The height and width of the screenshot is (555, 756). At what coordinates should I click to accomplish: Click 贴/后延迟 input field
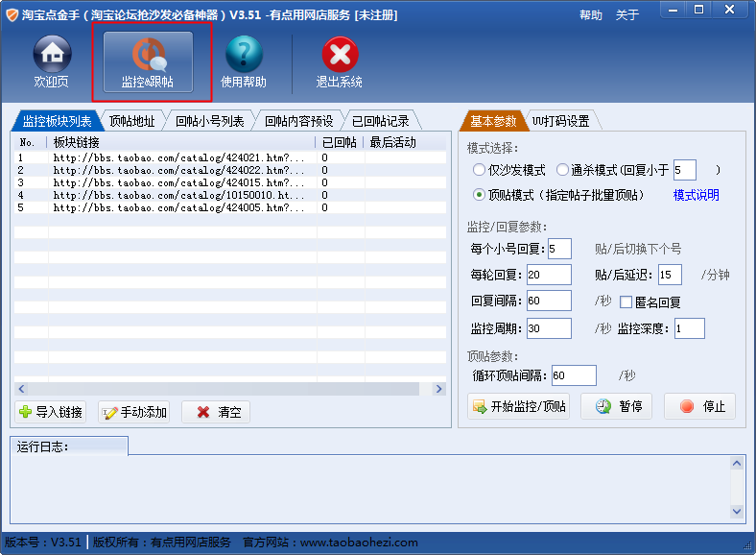[x=671, y=275]
